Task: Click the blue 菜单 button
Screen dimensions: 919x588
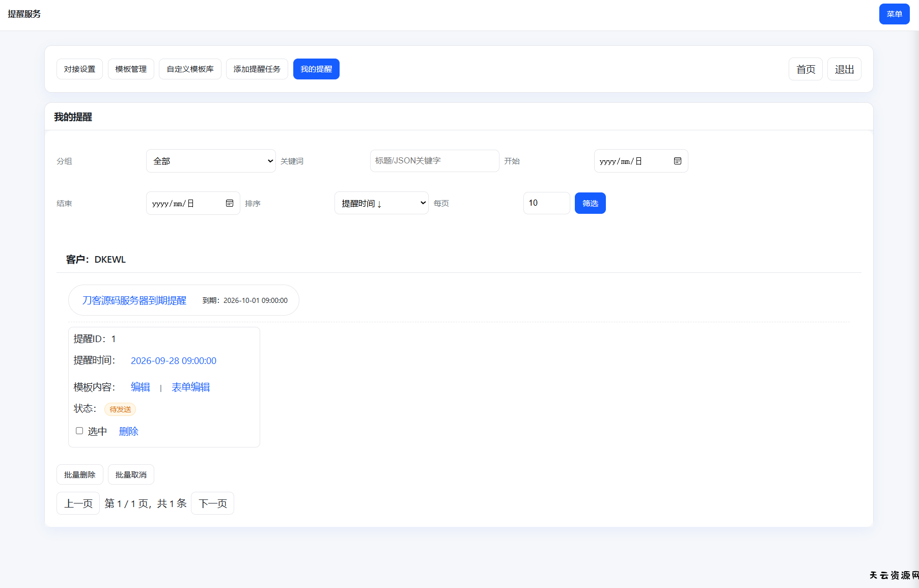Action: point(894,14)
